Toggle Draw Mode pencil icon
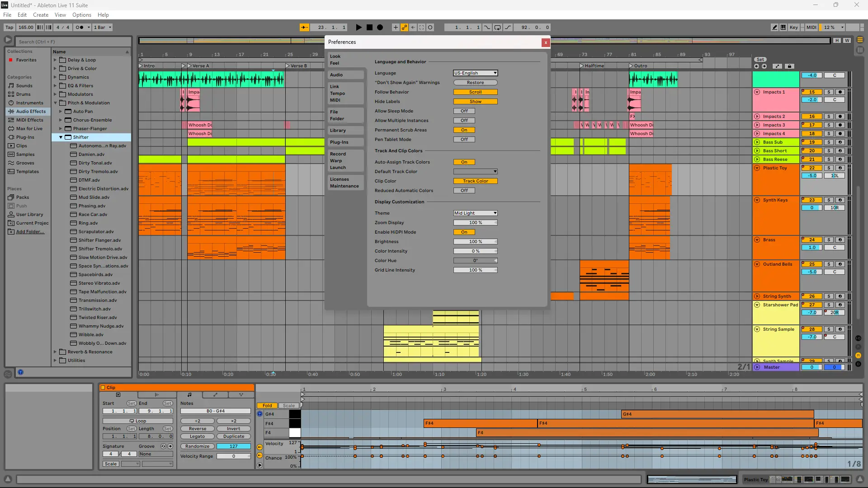868x488 pixels. click(x=775, y=28)
